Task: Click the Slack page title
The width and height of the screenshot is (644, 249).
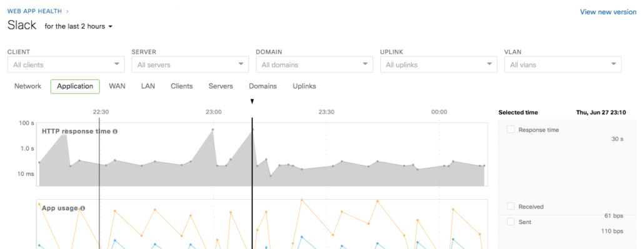Action: coord(22,26)
